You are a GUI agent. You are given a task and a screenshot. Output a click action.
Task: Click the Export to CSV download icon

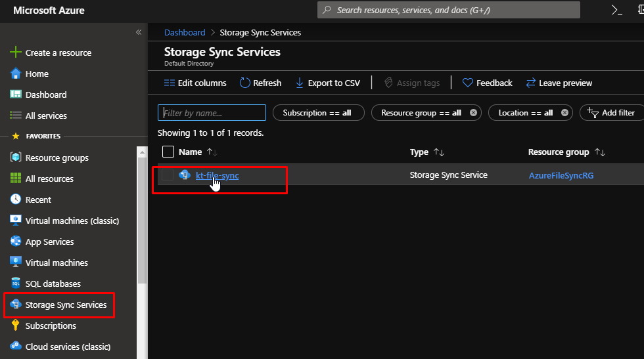(x=300, y=83)
